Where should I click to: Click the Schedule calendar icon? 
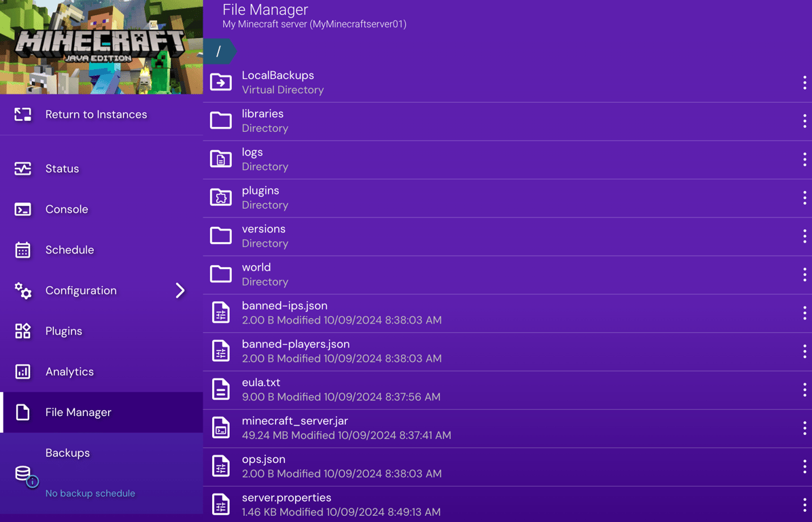(x=22, y=249)
